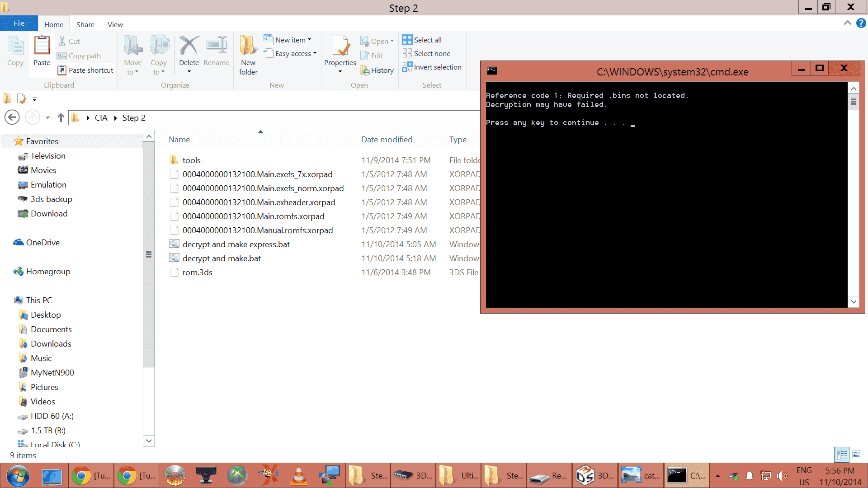Viewport: 868px width, 488px height.
Task: Switch to the View ribbon tab
Action: (115, 24)
